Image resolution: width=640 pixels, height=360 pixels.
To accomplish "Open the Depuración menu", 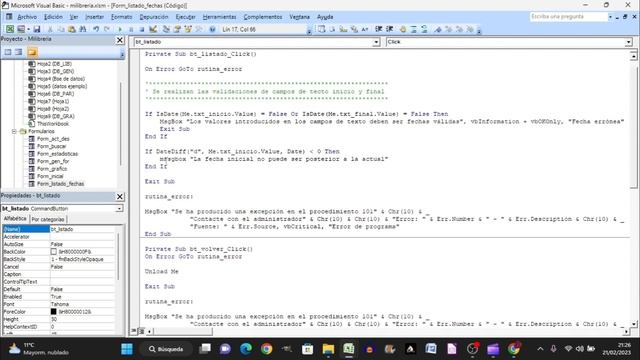I will [154, 17].
